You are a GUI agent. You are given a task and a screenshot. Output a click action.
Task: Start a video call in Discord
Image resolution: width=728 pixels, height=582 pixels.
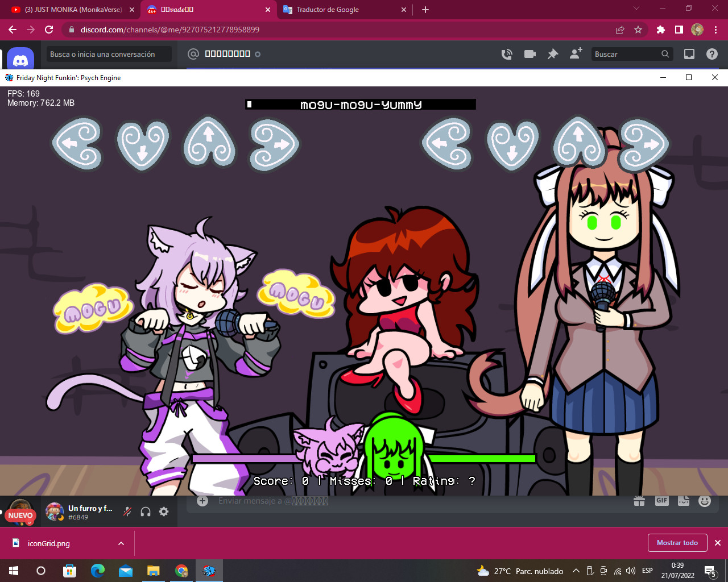(x=530, y=54)
